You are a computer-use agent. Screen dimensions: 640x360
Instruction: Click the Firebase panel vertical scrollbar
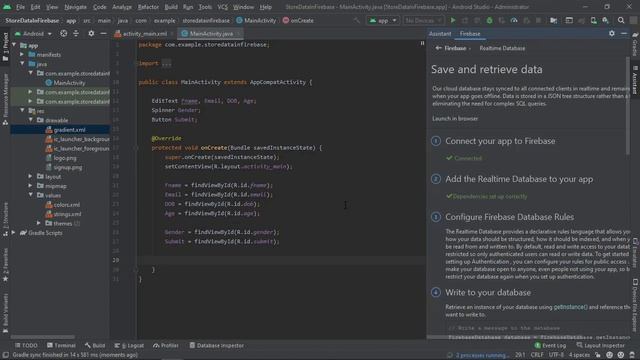pyautogui.click(x=628, y=105)
